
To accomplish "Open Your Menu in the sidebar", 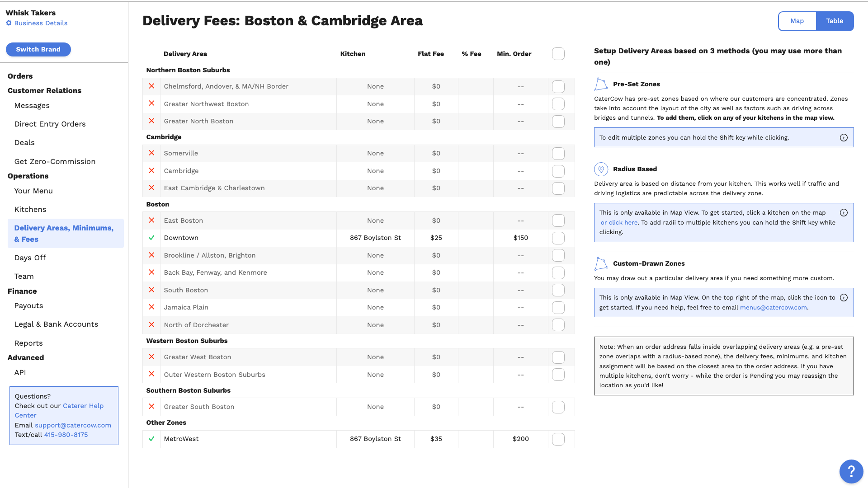I will coord(33,191).
